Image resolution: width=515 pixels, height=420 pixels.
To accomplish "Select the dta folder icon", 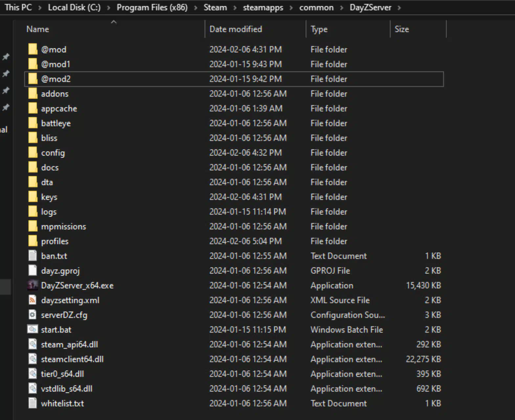I will 33,182.
